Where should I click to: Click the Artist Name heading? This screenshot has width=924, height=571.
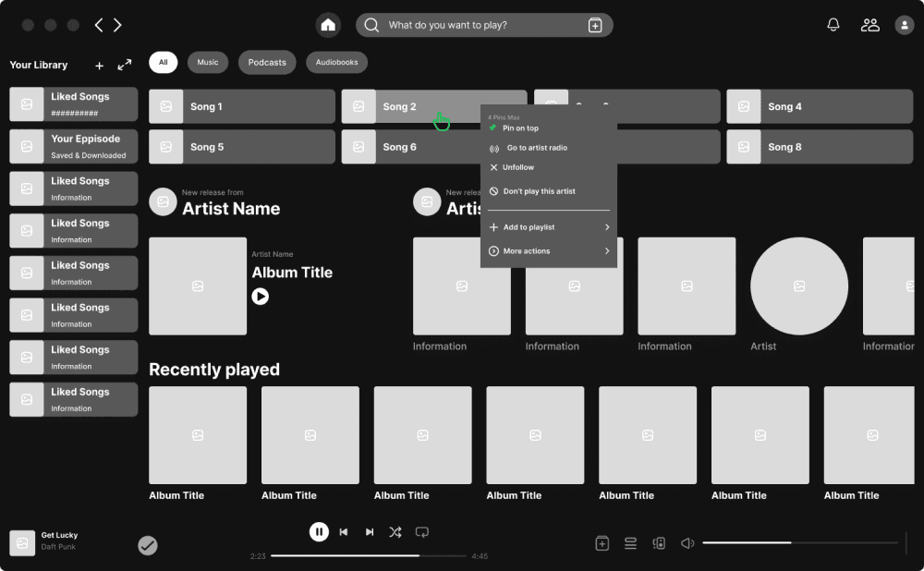point(231,209)
